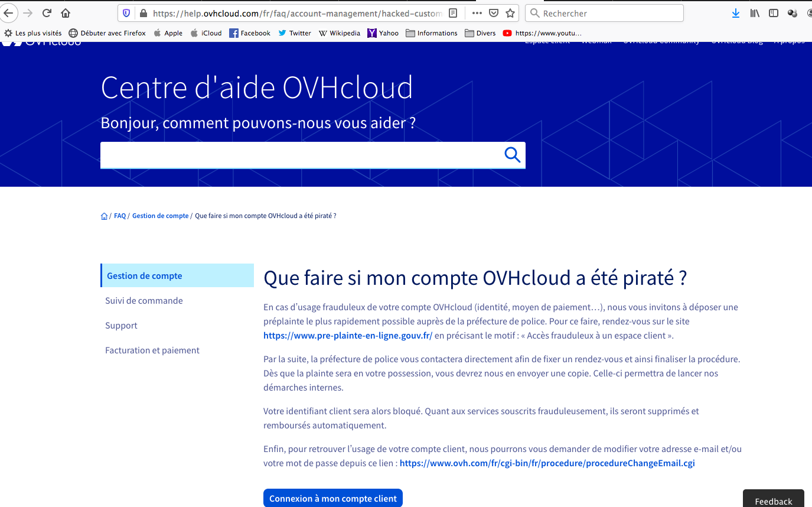Screen dimensions: 812x507
Task: Click the help center search field
Action: (298, 155)
